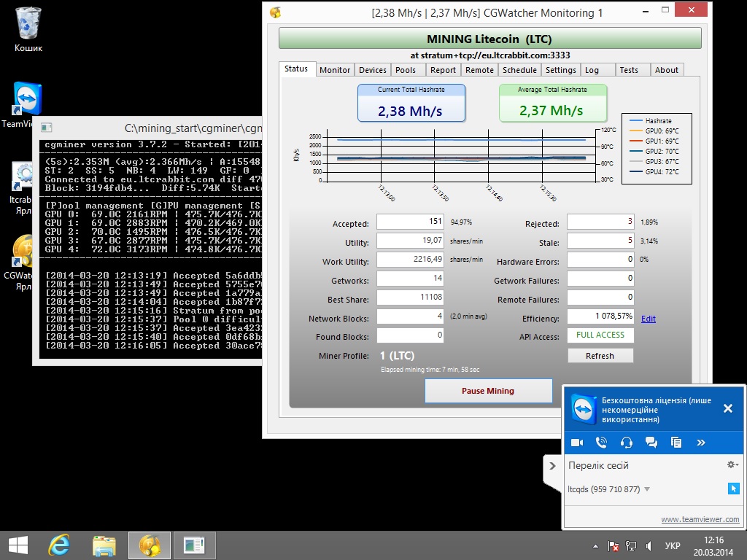Open the taskbar clock and date
Screen dimensions: 747x560
coord(713,545)
